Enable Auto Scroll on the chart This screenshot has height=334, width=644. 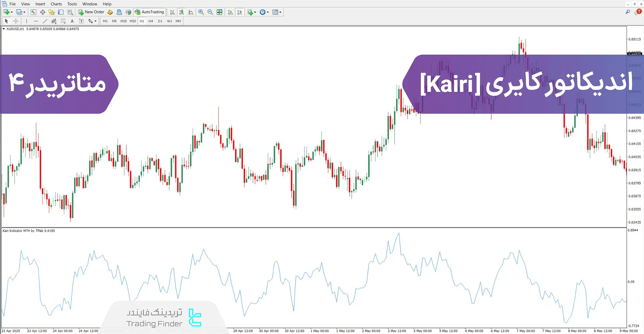pyautogui.click(x=230, y=12)
